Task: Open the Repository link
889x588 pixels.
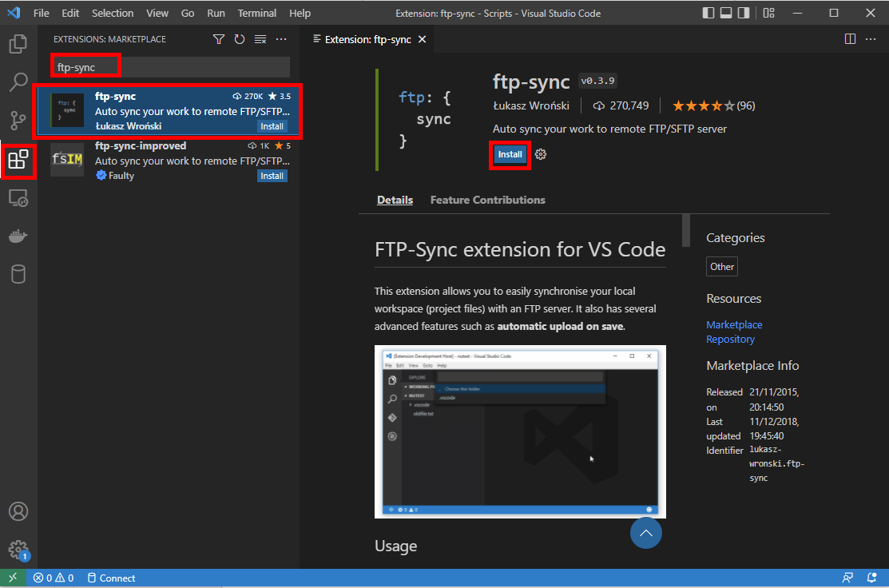Action: (x=730, y=340)
